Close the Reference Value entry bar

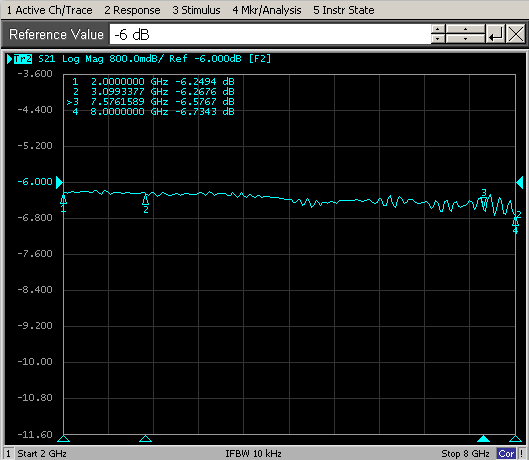(516, 34)
